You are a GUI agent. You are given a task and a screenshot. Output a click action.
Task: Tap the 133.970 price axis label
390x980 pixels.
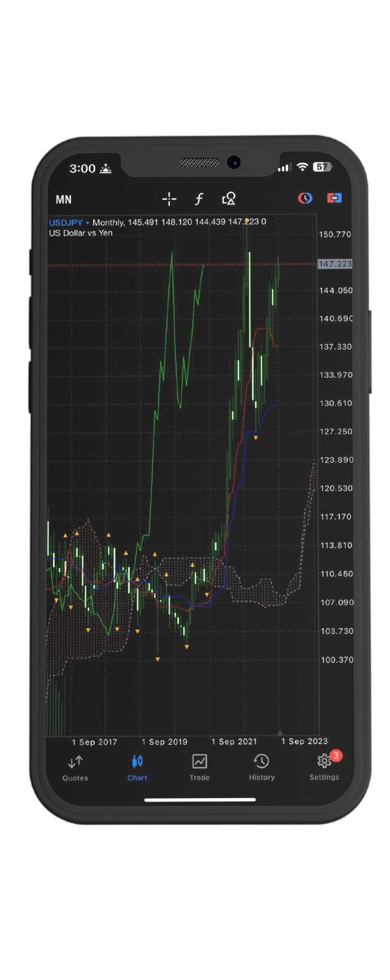(336, 375)
